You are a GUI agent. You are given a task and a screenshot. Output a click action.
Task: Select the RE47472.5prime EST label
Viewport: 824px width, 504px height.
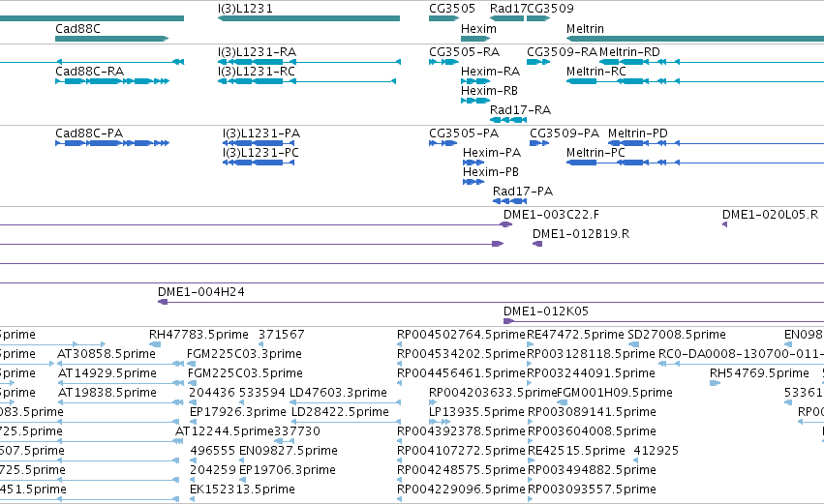tap(575, 335)
